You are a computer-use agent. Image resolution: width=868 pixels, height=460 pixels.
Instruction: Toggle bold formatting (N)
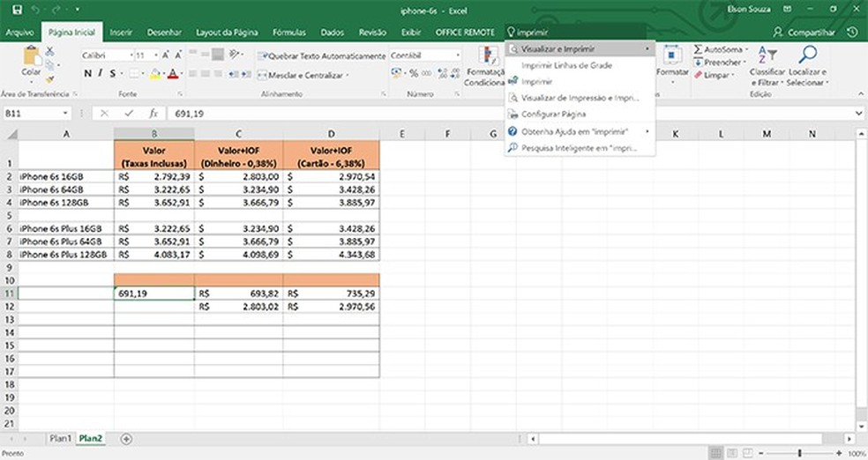coord(88,74)
